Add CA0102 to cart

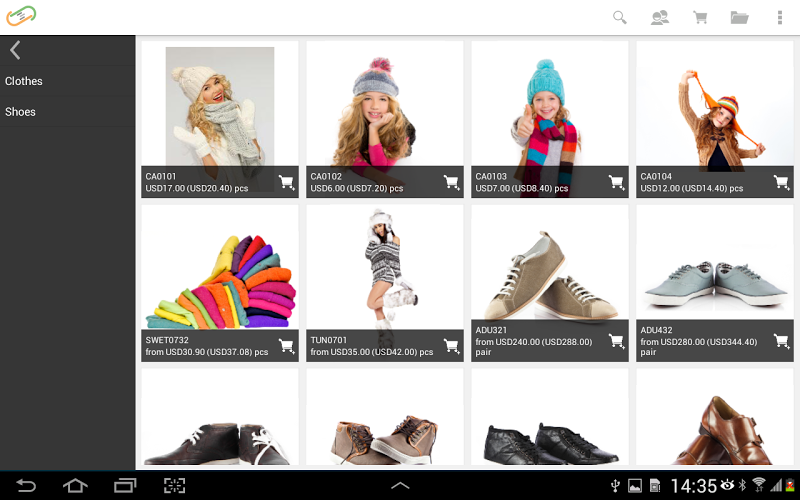point(451,182)
